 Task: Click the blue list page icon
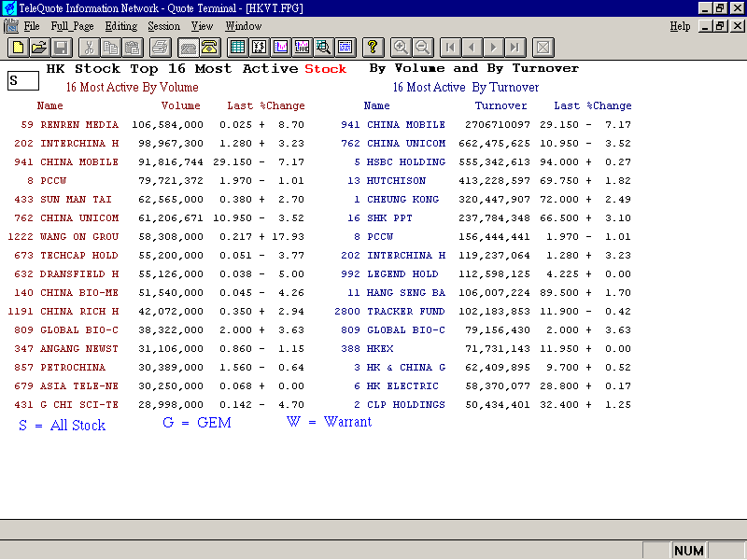point(345,48)
